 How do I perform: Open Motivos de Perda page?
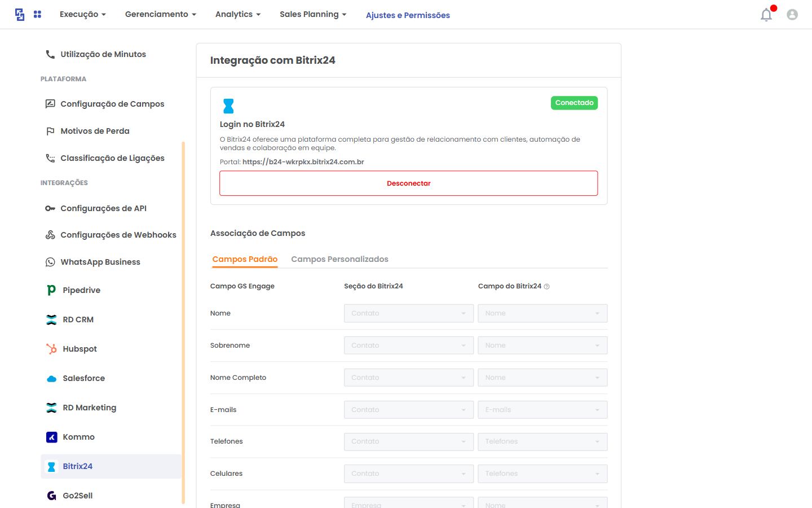[x=95, y=131]
